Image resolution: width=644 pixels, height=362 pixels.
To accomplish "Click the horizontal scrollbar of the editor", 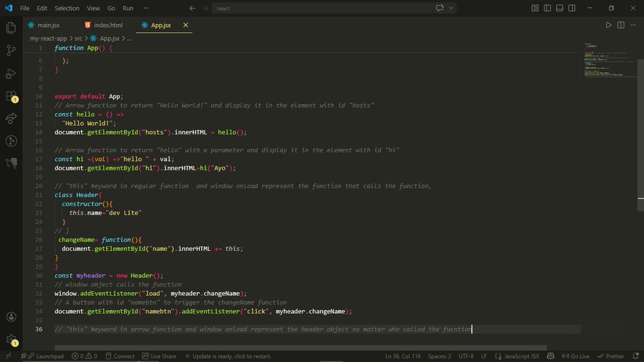I will (x=301, y=348).
